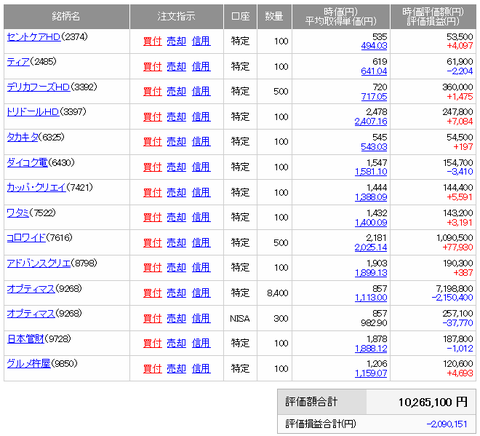Open the ワタミ stock link
Viewport: 480px width, 436px height.
point(18,213)
